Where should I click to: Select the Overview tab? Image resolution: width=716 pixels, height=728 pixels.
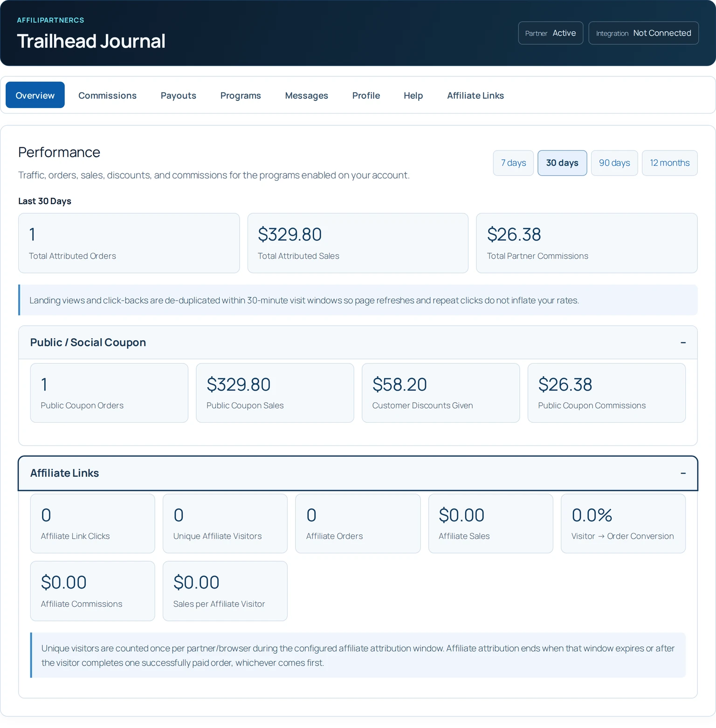click(35, 95)
